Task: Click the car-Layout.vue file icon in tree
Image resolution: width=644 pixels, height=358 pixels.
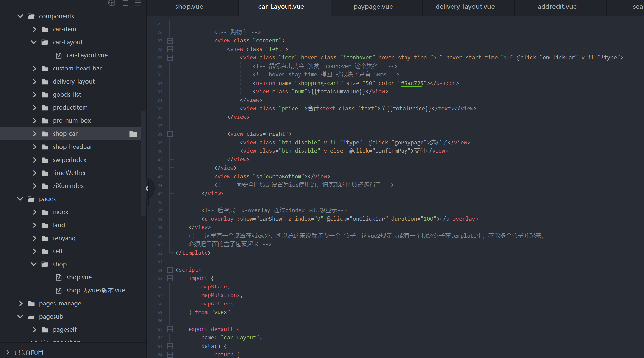Action: pyautogui.click(x=59, y=55)
